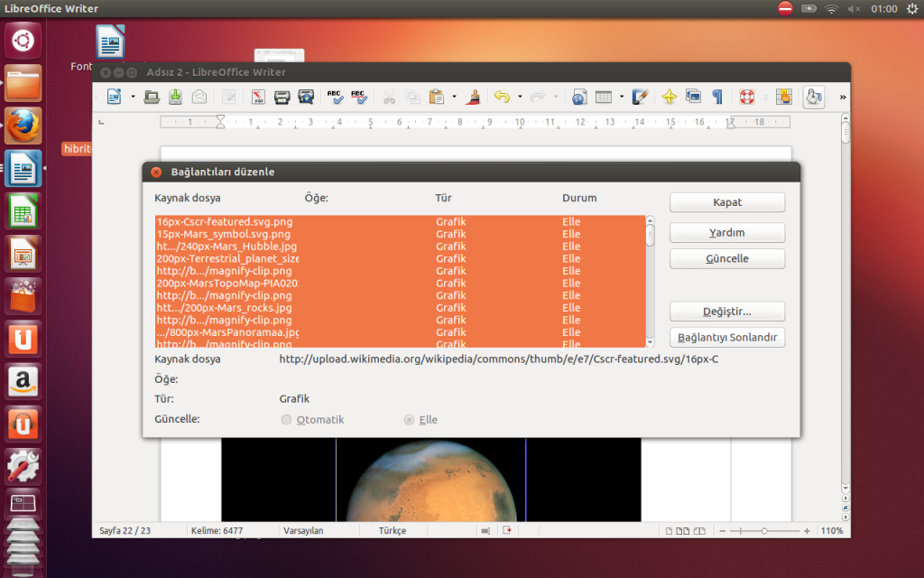
Task: Toggle AutoSpellcheck in toolbar
Action: [x=359, y=97]
